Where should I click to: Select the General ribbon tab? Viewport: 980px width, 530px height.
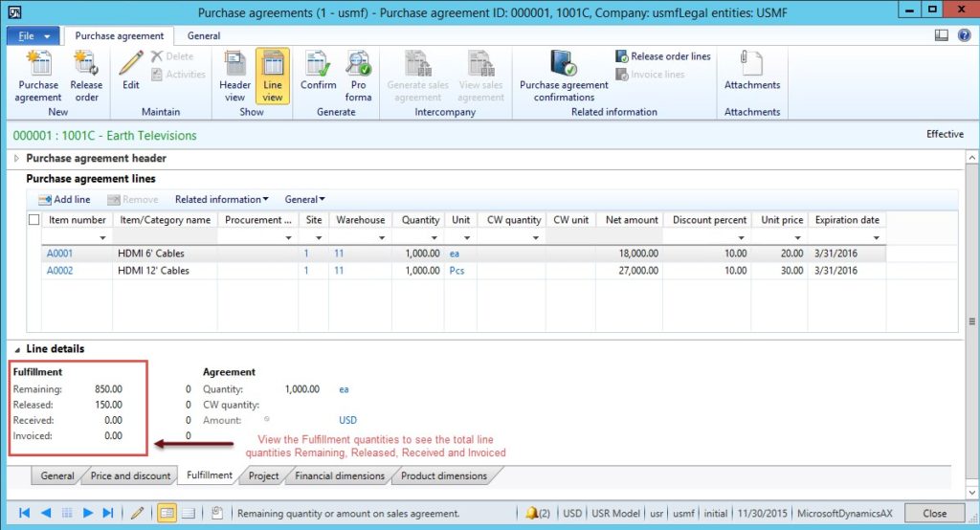pyautogui.click(x=204, y=35)
